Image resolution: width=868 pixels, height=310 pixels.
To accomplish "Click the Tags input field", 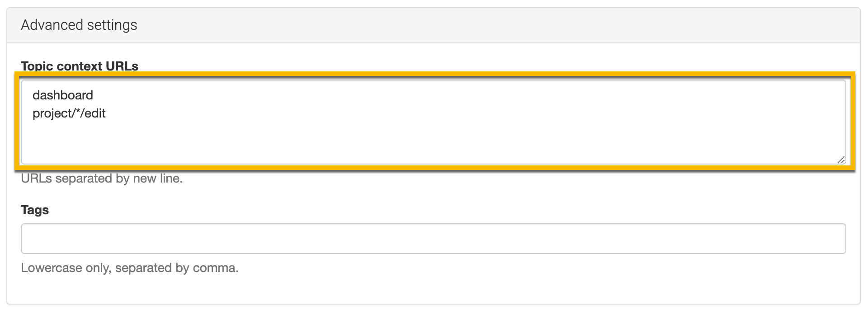I will coord(433,239).
